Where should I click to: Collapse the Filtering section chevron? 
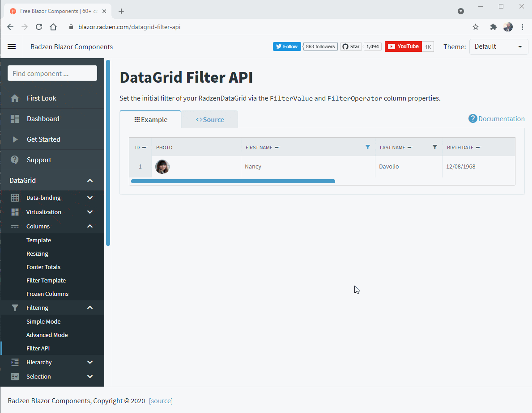[90, 308]
